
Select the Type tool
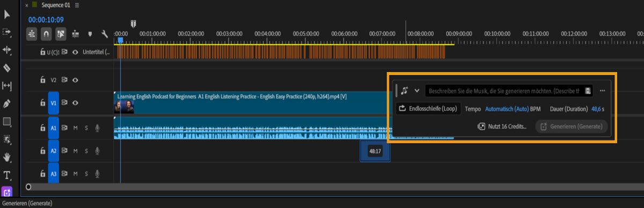[7, 175]
